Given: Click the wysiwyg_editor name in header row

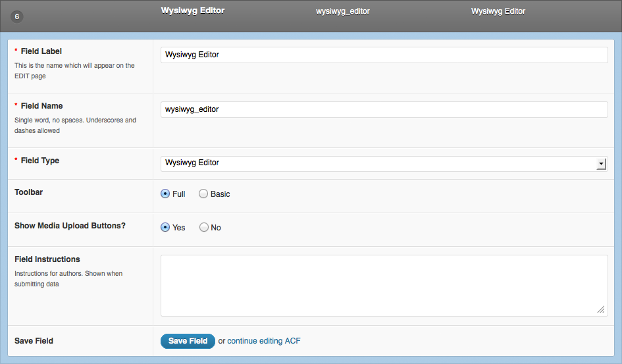Looking at the screenshot, I should (x=343, y=11).
